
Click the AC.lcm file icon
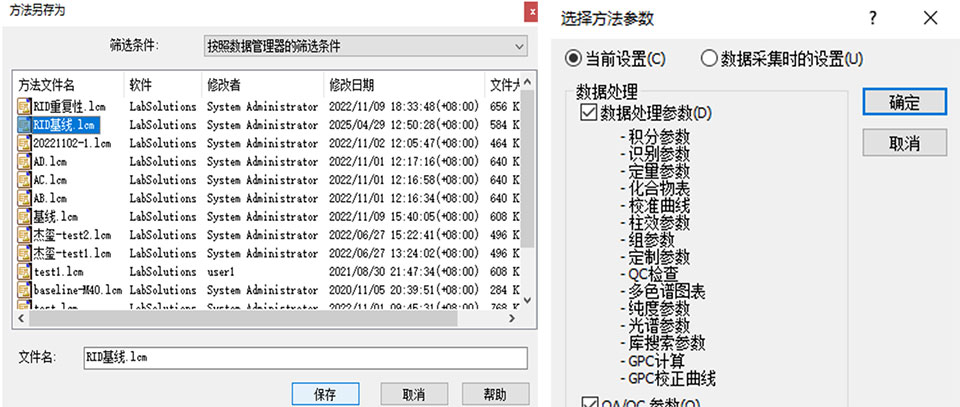[x=24, y=179]
